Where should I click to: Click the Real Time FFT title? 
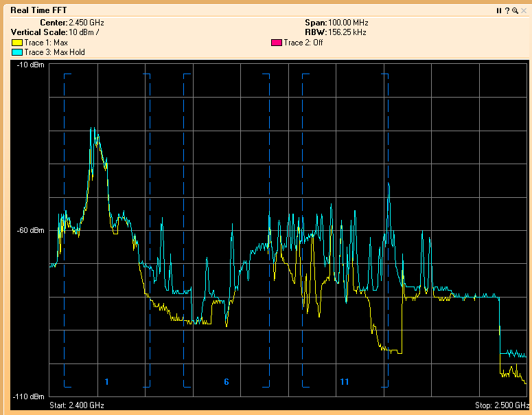(x=38, y=10)
